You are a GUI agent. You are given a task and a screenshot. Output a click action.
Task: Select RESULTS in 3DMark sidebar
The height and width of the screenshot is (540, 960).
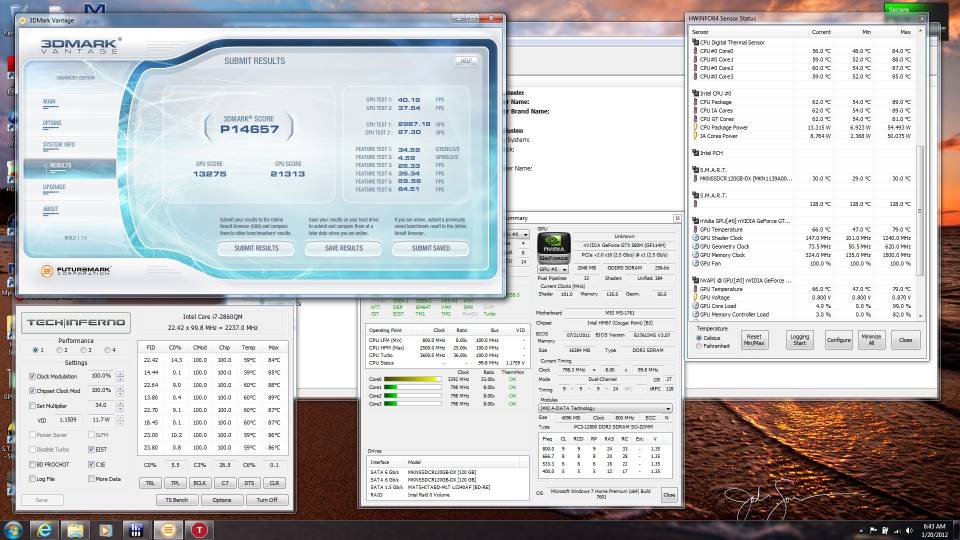pyautogui.click(x=70, y=166)
